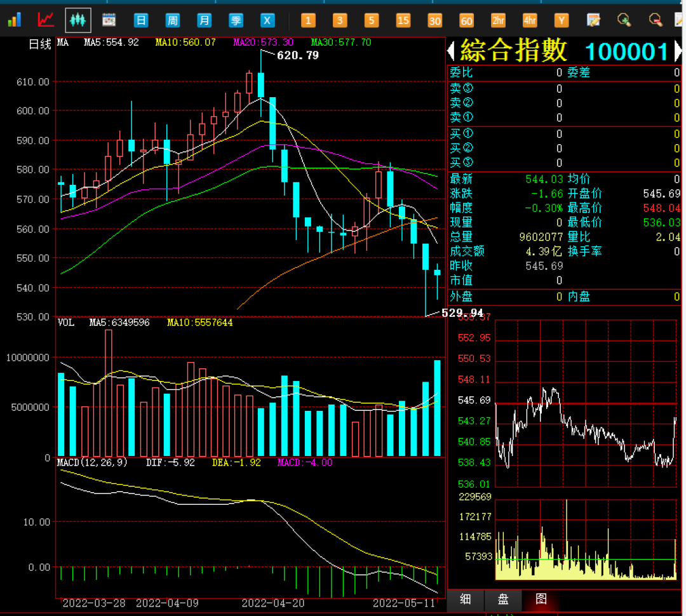Click the MACD:-4.00 value

(305, 462)
